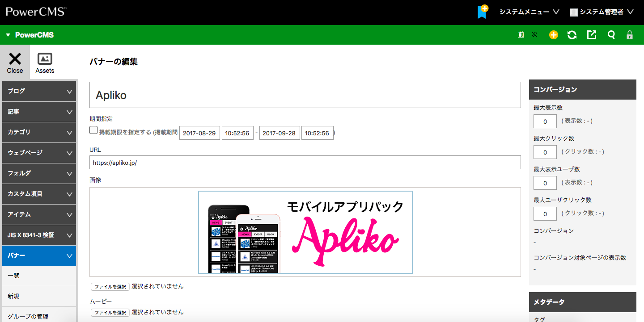This screenshot has height=322, width=644.
Task: Click the unlock padlock icon
Action: tap(630, 35)
